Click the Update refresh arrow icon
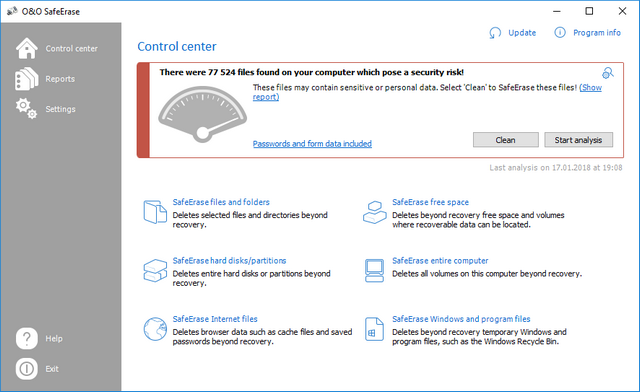Screen dimensions: 640x392 click(x=495, y=33)
